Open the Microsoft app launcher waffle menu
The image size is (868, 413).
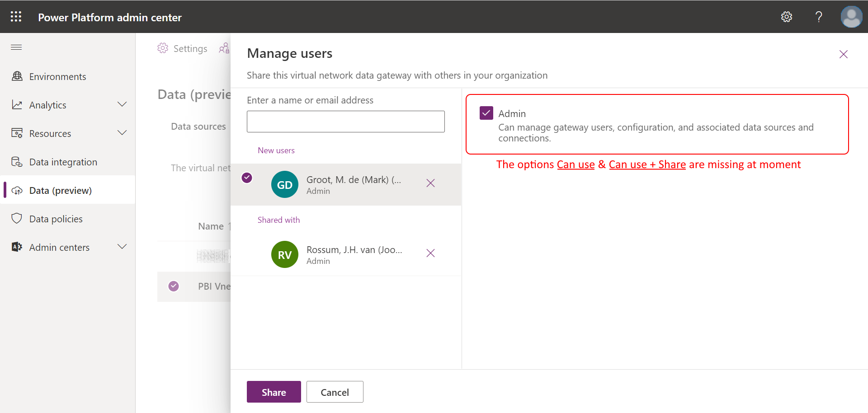pos(16,16)
